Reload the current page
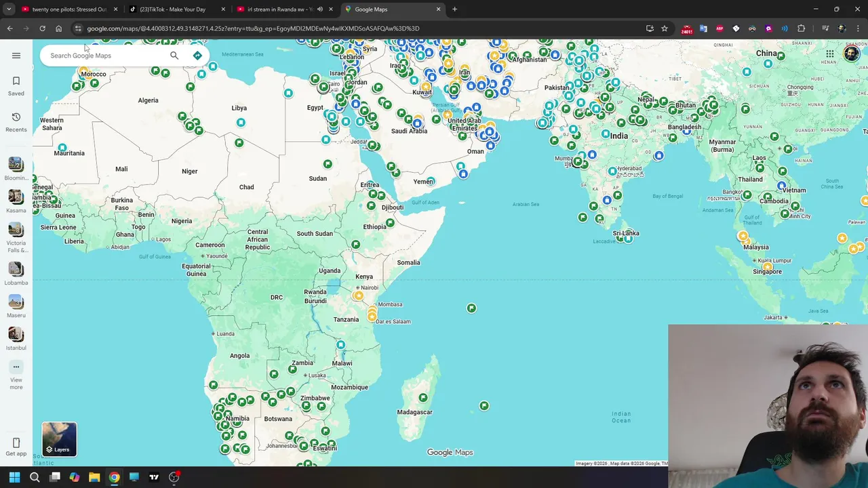 coord(42,28)
